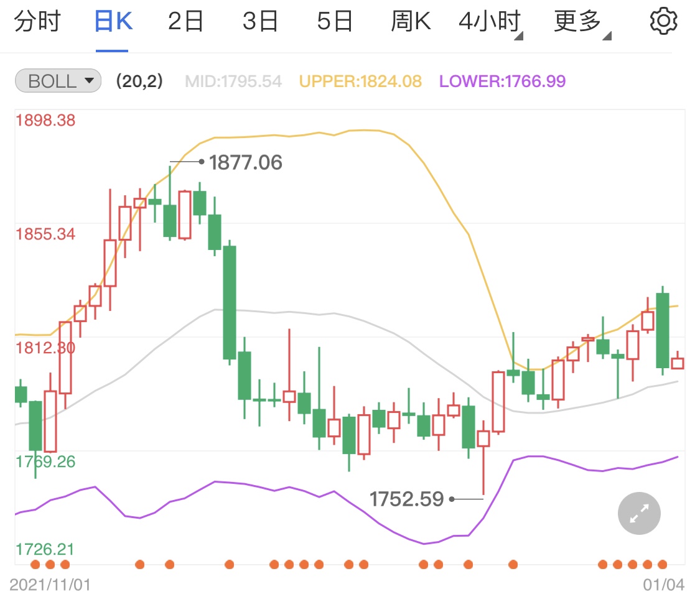
Task: Click the 1752.59 low price annotation
Action: pyautogui.click(x=406, y=499)
